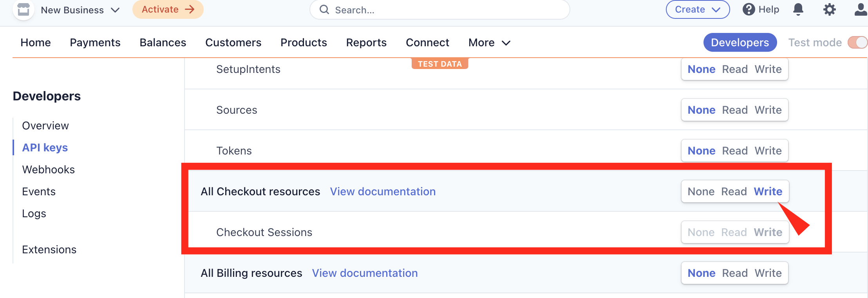Set Sources permission to Read

coord(735,110)
